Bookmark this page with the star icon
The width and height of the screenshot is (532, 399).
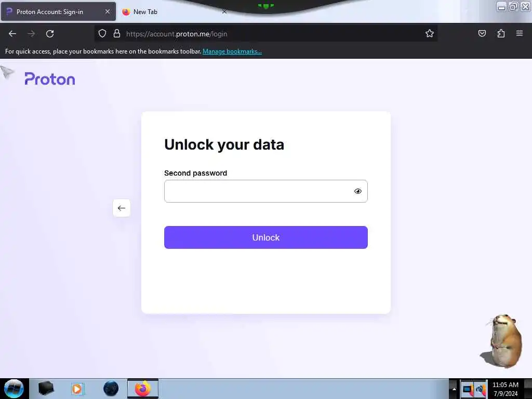pyautogui.click(x=430, y=34)
